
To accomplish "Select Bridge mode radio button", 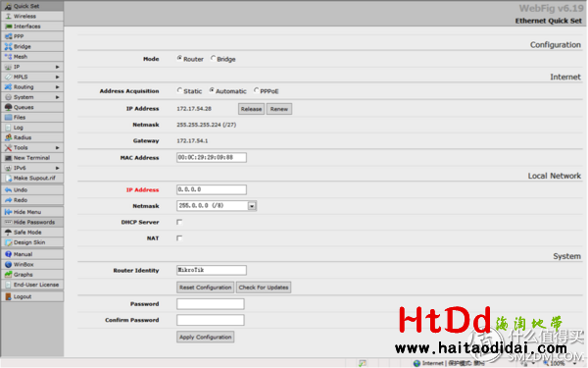I will coord(213,59).
